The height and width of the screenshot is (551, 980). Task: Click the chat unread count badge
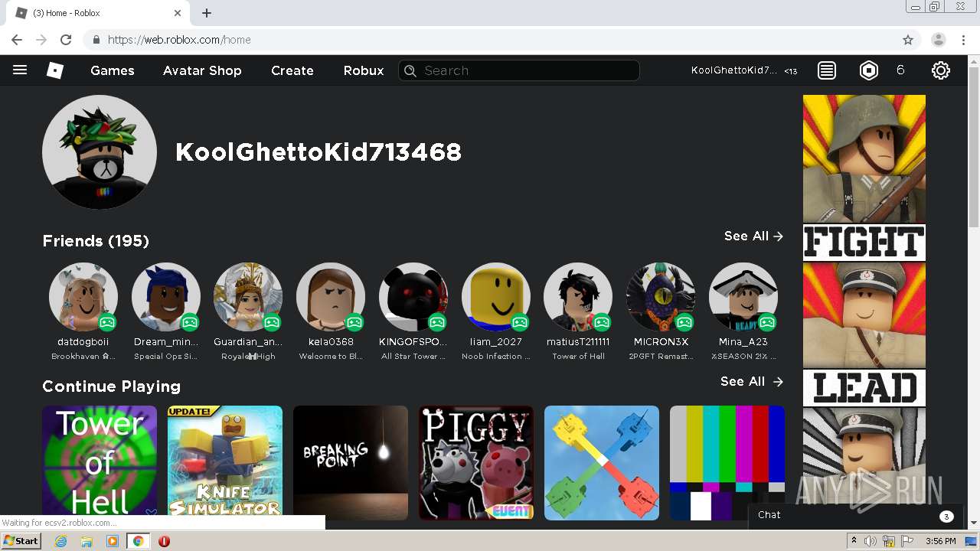click(x=946, y=517)
